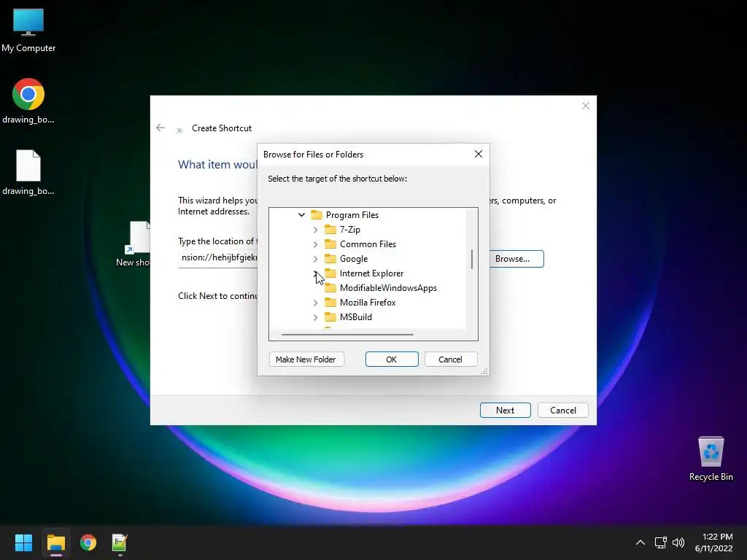Select the 7-Zip folder icon
747x560 pixels.
[x=330, y=230]
